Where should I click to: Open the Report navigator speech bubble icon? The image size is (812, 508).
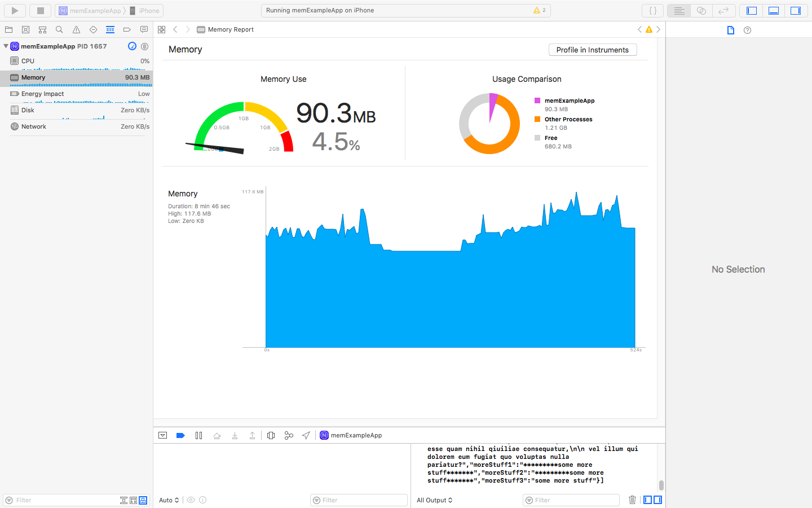tap(144, 29)
